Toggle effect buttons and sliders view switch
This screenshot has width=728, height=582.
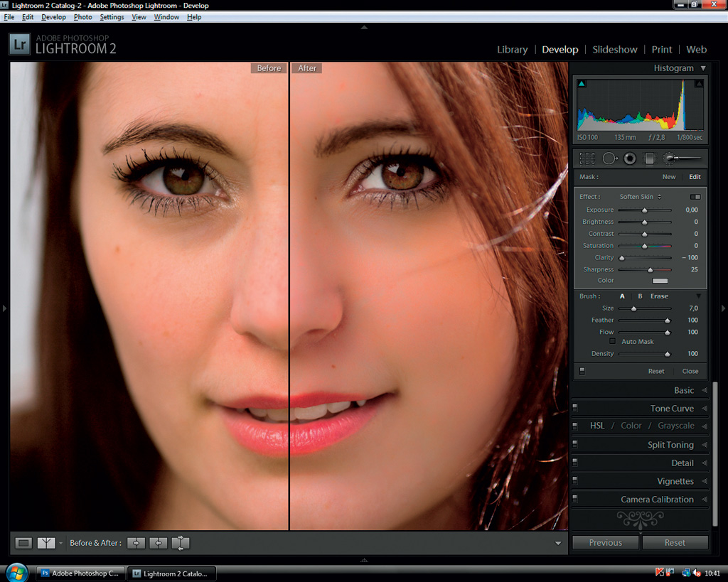click(695, 197)
